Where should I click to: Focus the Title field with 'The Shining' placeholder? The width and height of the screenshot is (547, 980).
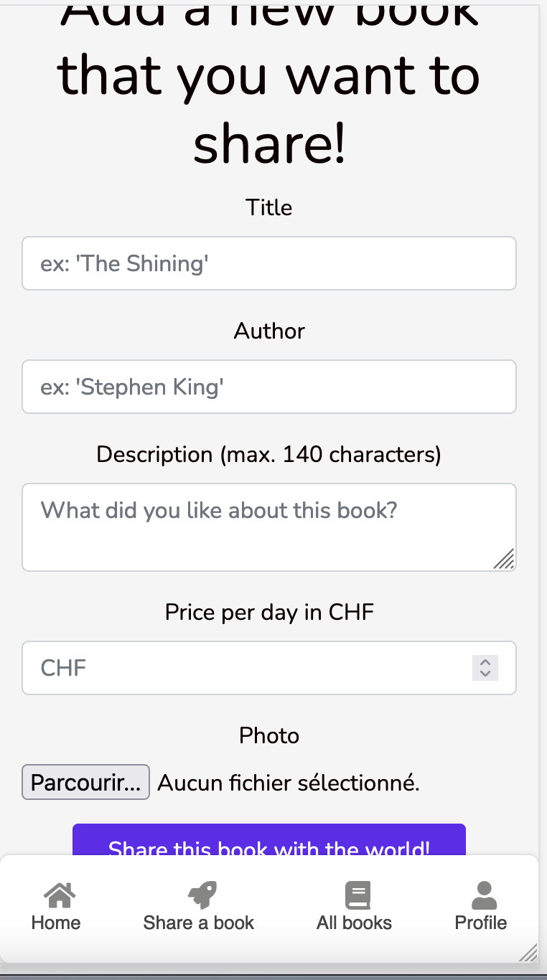269,263
